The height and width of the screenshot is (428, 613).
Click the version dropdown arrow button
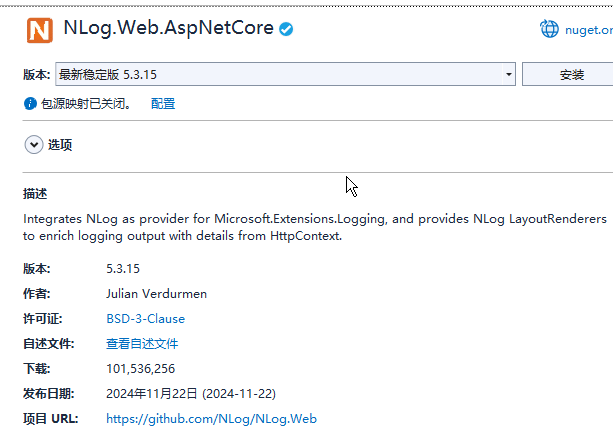(x=509, y=75)
